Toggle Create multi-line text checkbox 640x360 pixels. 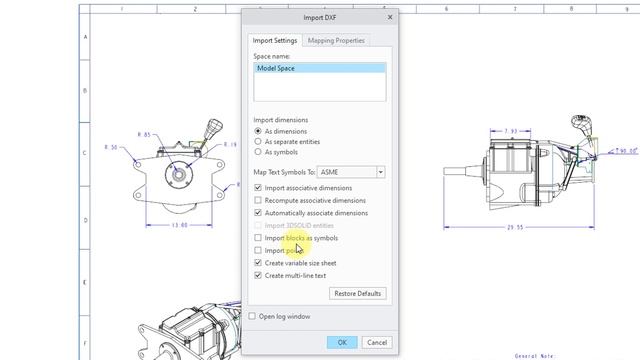click(x=258, y=276)
